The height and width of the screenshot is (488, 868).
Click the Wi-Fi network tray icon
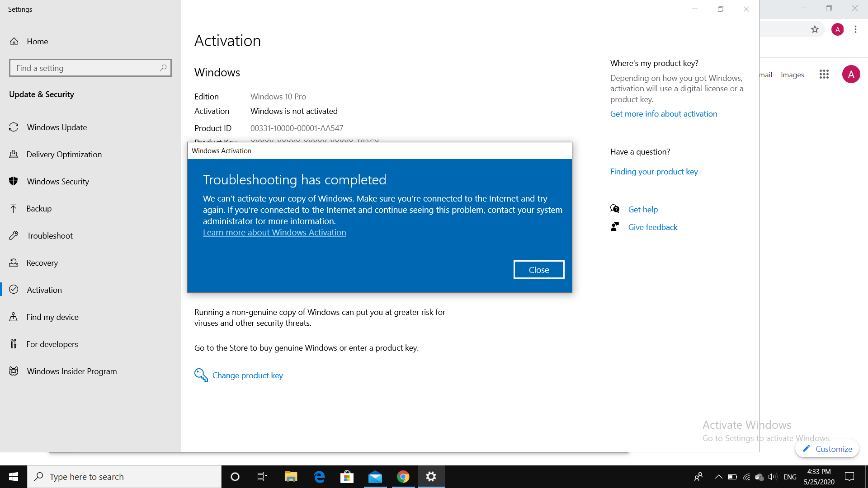coord(746,477)
